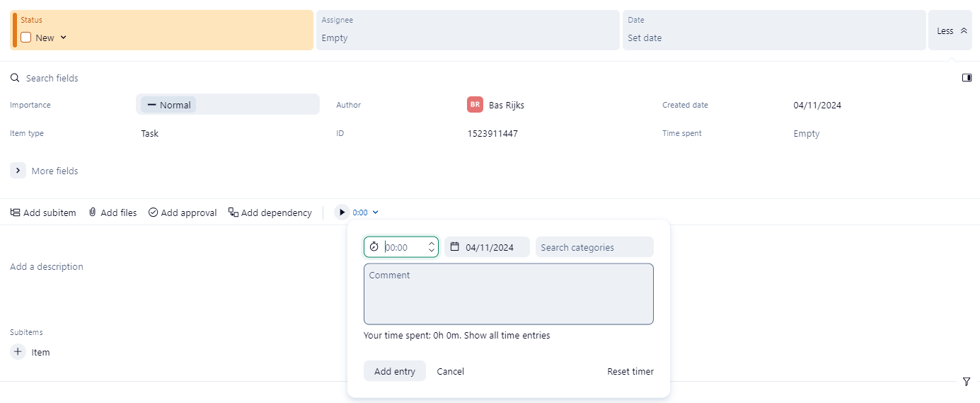This screenshot has width=980, height=403.
Task: Click the Item type value Task
Action: click(150, 133)
